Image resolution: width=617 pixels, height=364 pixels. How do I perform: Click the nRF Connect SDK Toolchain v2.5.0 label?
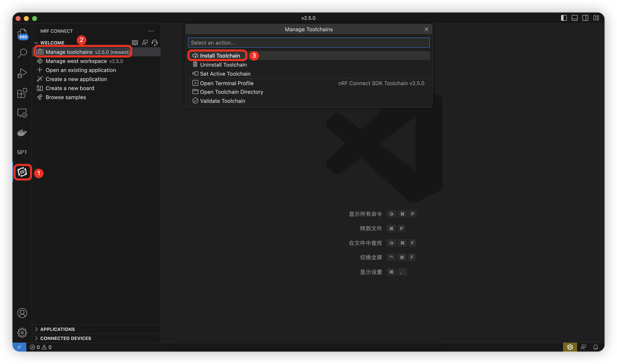tap(381, 83)
